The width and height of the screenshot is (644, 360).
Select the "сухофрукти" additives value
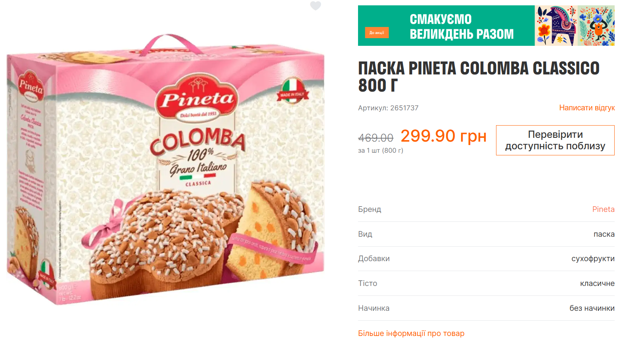point(593,258)
